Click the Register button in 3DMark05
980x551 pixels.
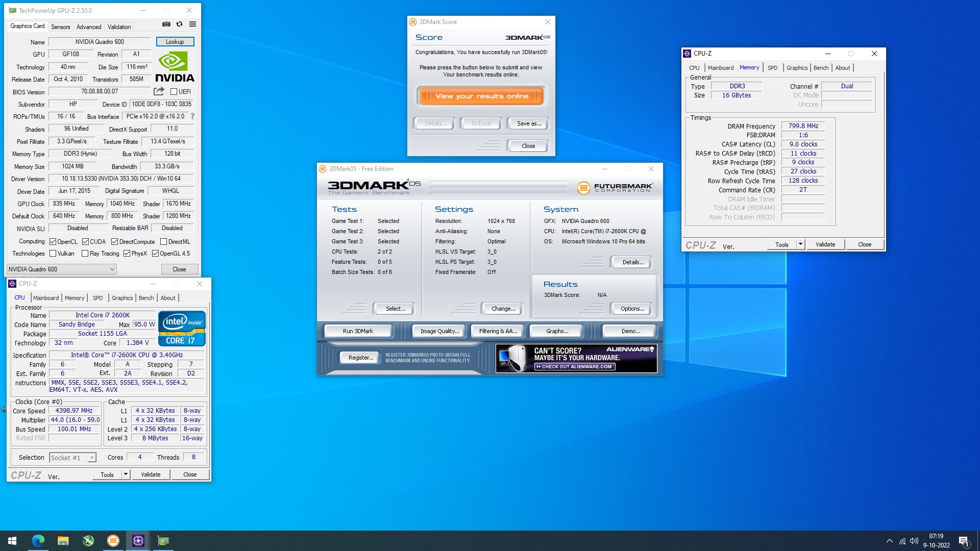tap(360, 358)
